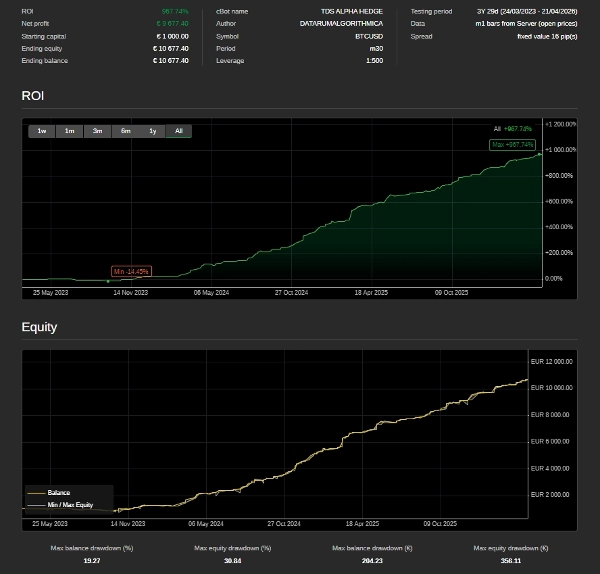Image resolution: width=600 pixels, height=574 pixels.
Task: Click the Net profit value
Action: 172,24
